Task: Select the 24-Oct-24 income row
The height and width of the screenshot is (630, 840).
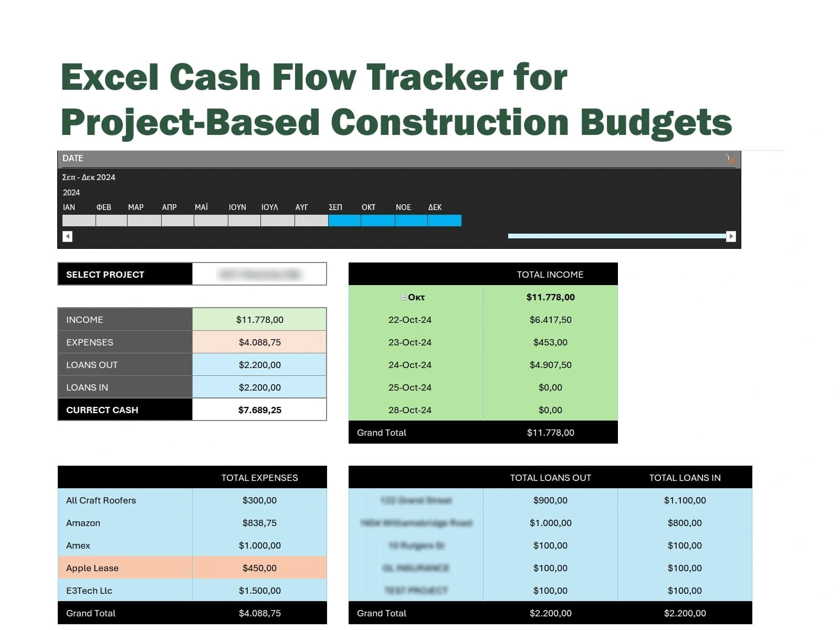Action: click(x=483, y=364)
